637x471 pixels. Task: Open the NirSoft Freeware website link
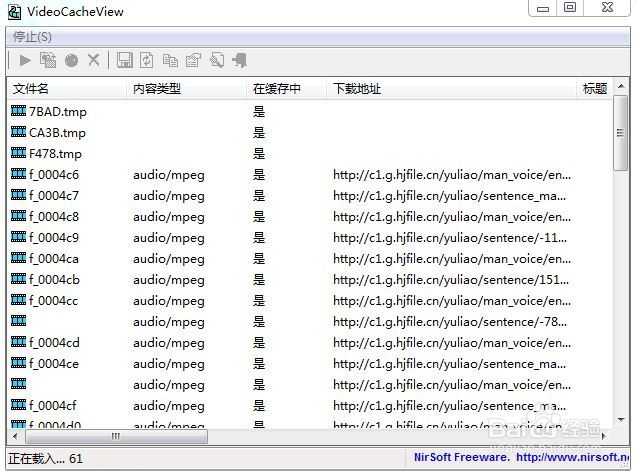coord(521,457)
